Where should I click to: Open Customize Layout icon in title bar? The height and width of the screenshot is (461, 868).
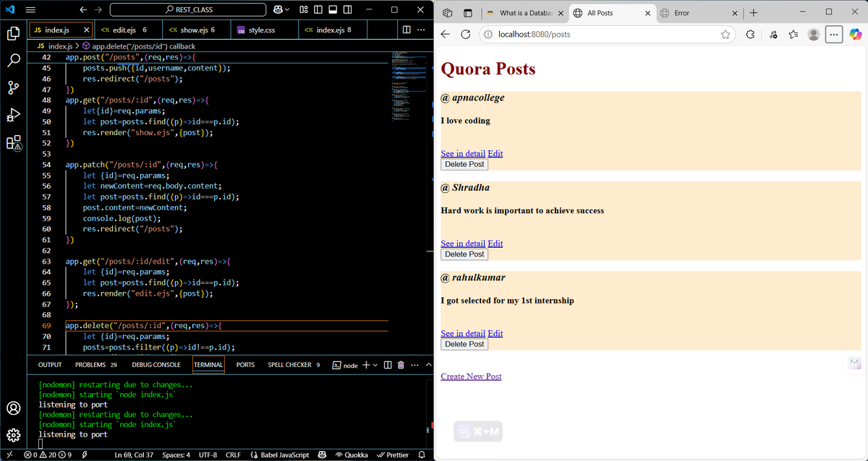point(304,10)
